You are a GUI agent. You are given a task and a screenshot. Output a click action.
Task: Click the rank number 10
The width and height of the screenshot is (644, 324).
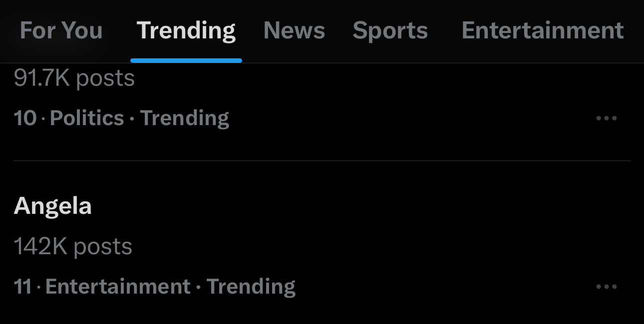[25, 119]
